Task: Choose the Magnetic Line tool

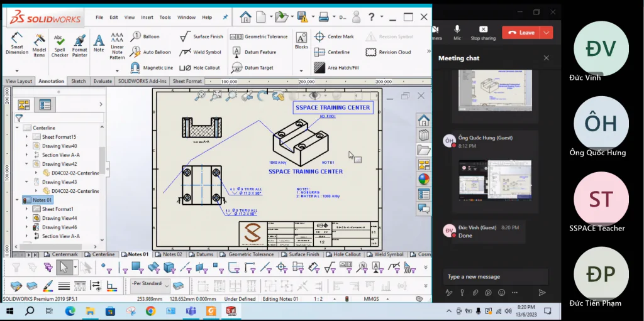Action: tap(152, 68)
